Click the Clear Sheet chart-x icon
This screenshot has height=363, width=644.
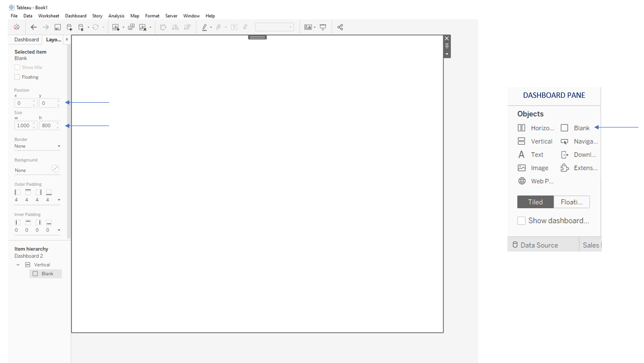point(143,27)
